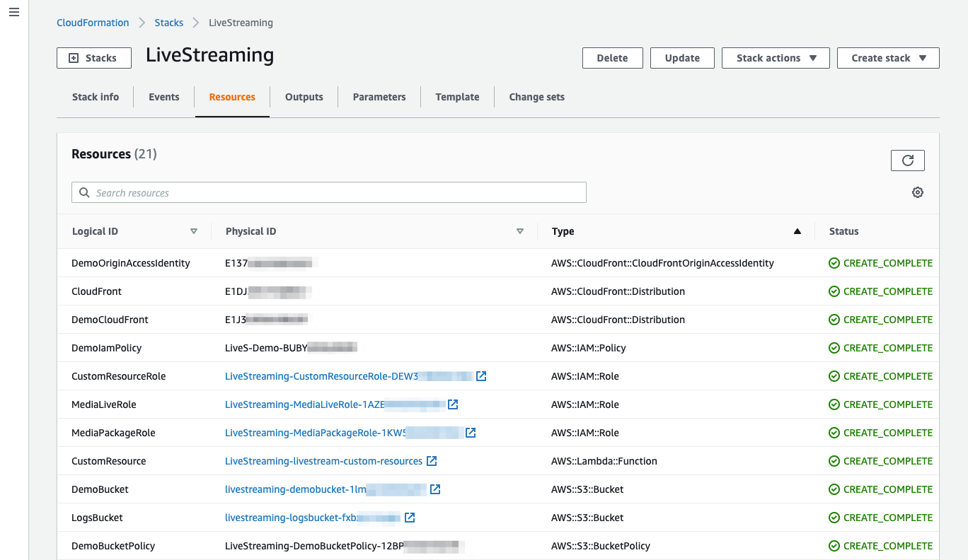
Task: Open the Create stack dropdown
Action: pos(888,58)
